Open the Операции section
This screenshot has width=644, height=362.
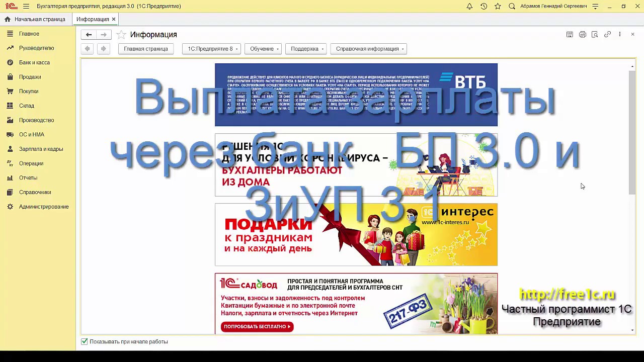(x=31, y=163)
